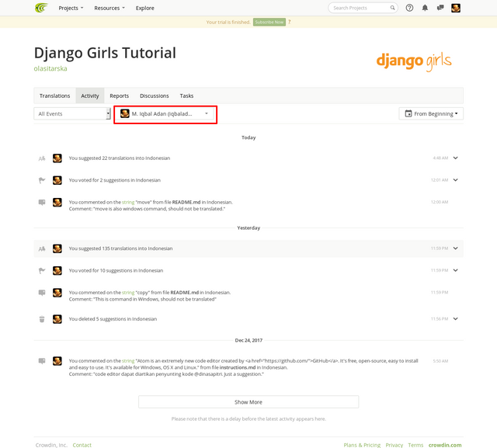The width and height of the screenshot is (497, 448).
Task: Open the messages chat icon
Action: (x=440, y=8)
